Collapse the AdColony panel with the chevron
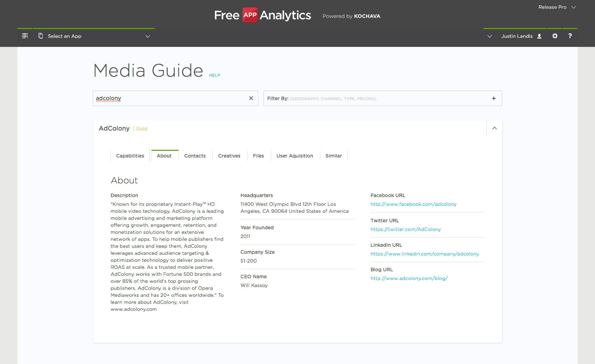The image size is (595, 364). point(494,128)
